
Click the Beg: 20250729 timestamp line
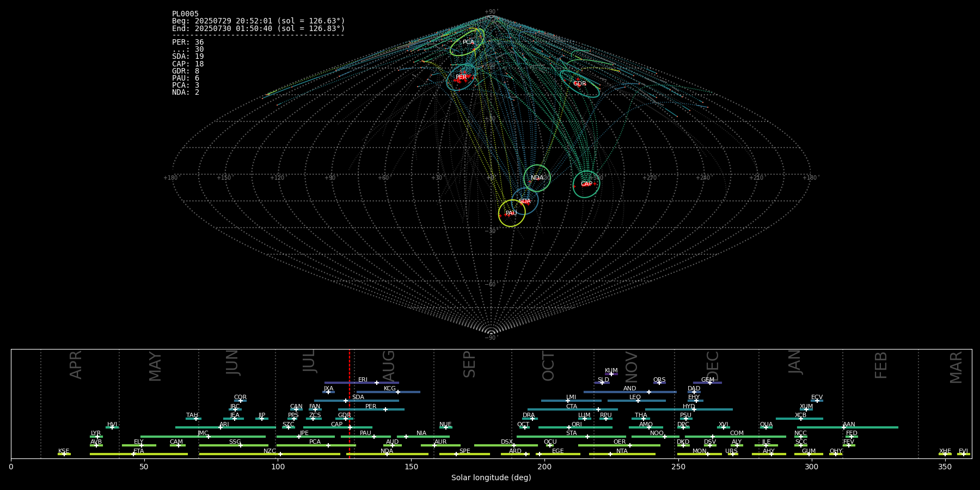(x=259, y=21)
